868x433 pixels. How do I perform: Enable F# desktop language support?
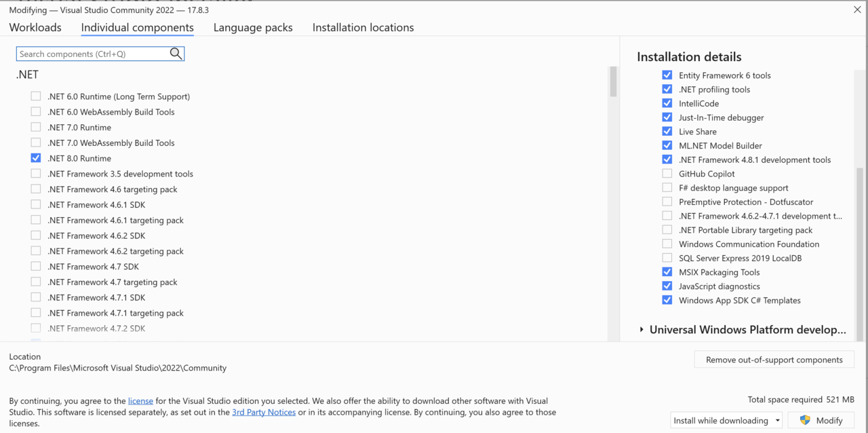click(x=667, y=187)
